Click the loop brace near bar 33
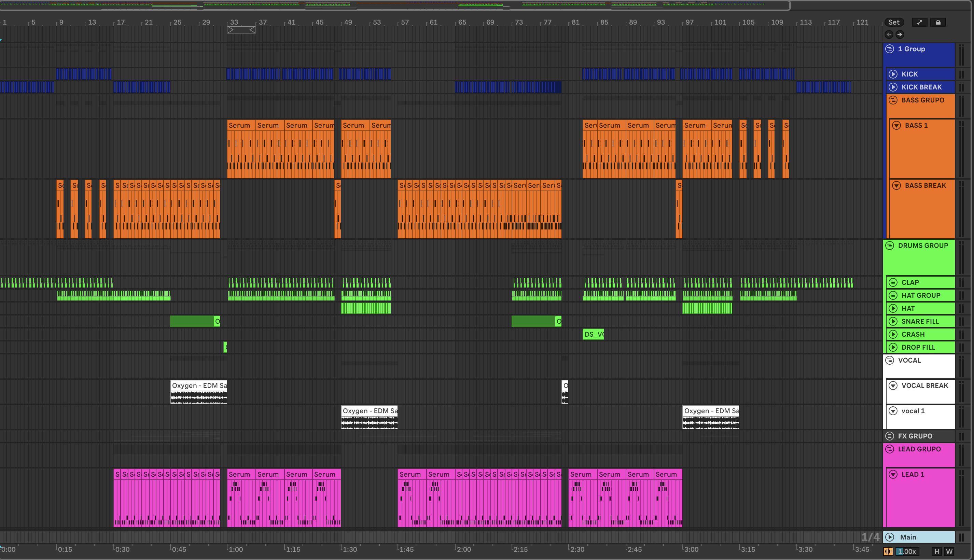974x560 pixels. 241,30
